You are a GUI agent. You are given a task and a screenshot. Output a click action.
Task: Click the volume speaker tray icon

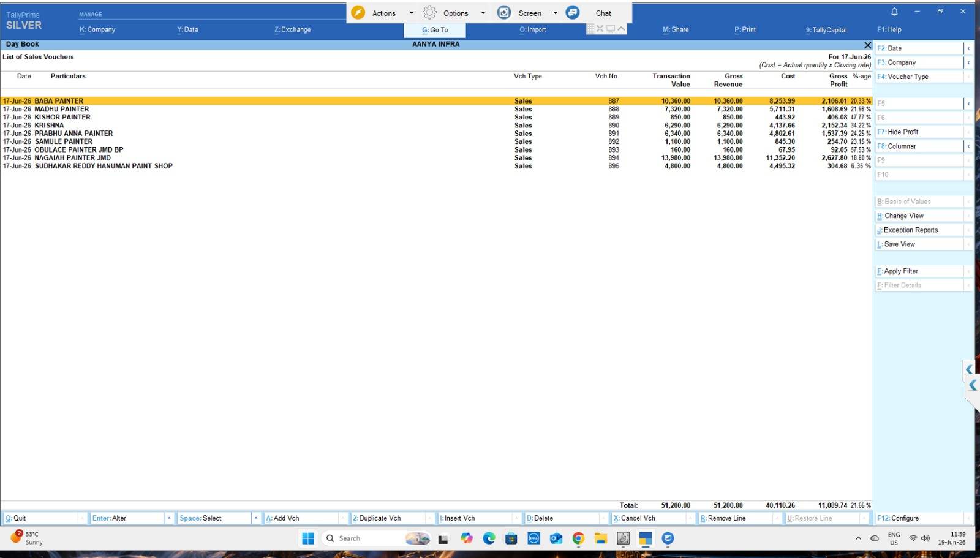click(x=925, y=538)
